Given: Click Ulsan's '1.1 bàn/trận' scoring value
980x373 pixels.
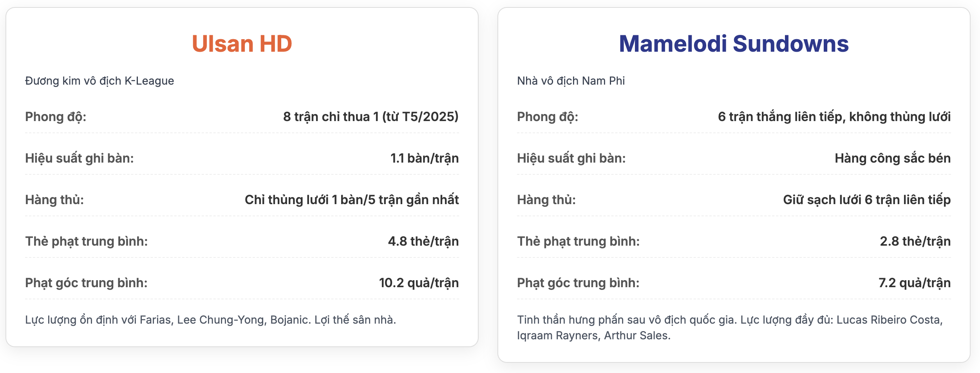Looking at the screenshot, I should (424, 158).
